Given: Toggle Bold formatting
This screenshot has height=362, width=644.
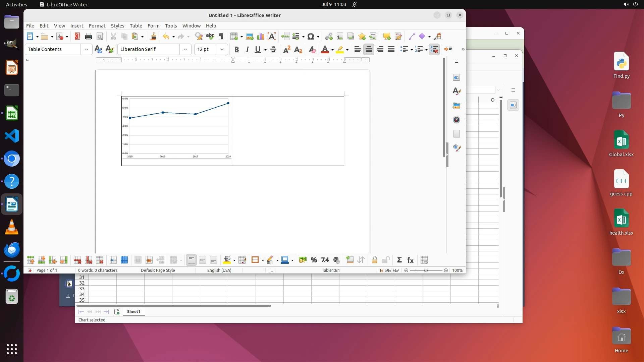Looking at the screenshot, I should [236, 50].
